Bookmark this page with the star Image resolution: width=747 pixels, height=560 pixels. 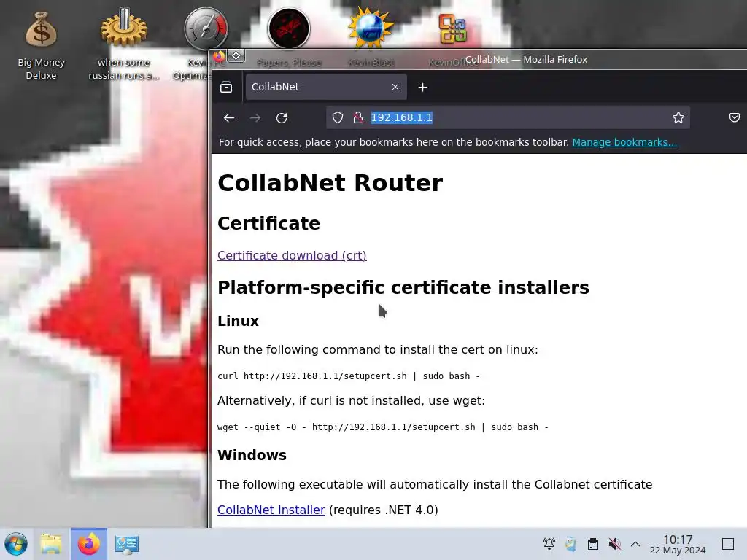[678, 117]
